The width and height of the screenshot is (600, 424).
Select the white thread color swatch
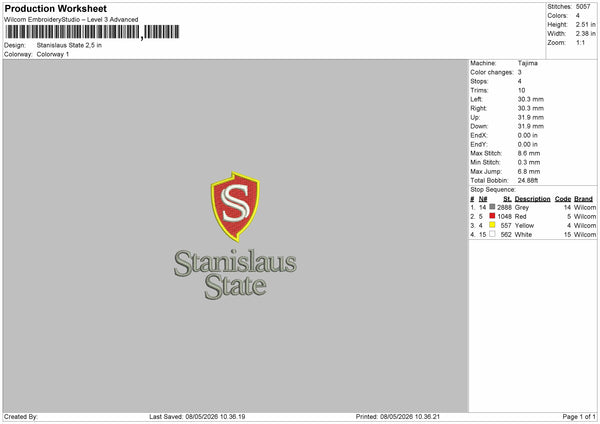492,234
